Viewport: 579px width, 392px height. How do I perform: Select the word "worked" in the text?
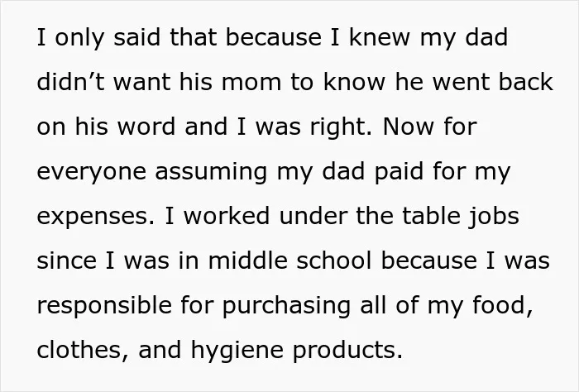227,216
